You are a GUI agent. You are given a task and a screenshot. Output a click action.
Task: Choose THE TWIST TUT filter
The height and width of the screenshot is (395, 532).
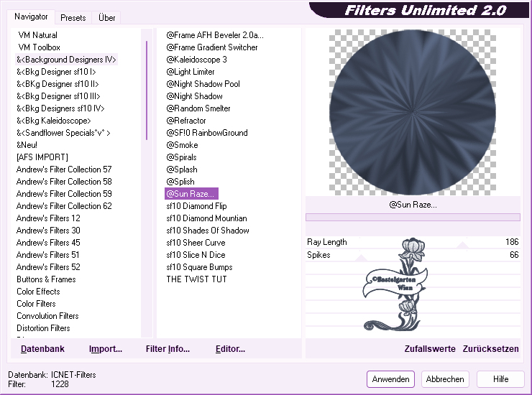[x=196, y=279]
